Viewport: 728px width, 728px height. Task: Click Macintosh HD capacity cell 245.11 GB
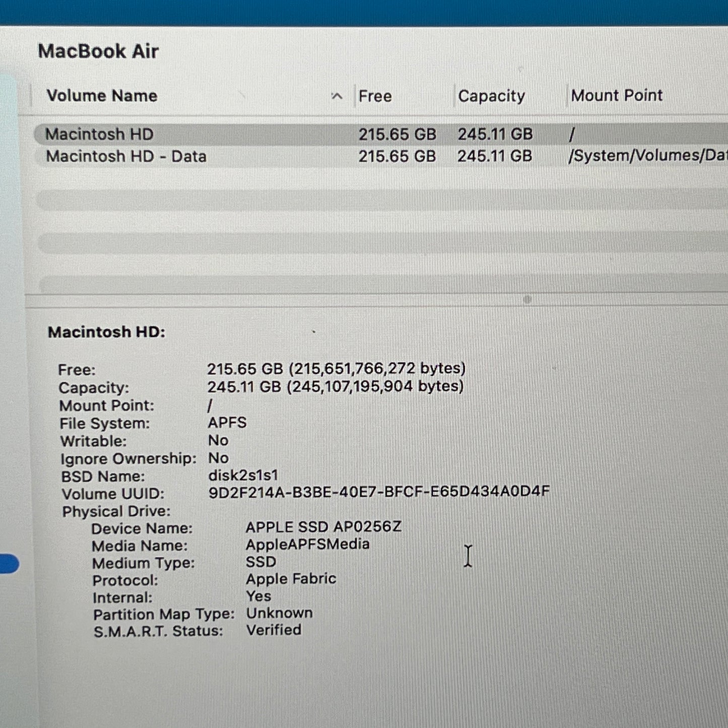[x=495, y=134]
